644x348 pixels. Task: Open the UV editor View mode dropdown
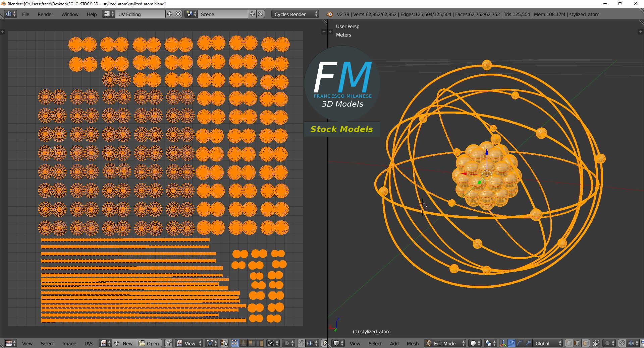click(x=189, y=343)
